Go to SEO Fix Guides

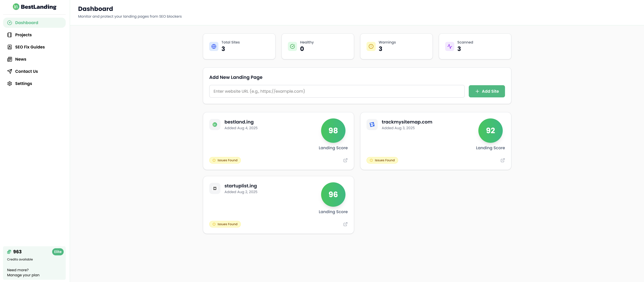click(34, 47)
